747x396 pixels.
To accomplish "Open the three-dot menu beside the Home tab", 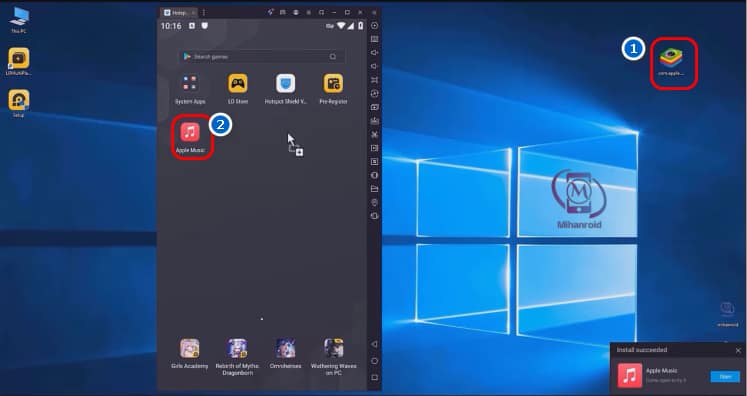I will 204,12.
